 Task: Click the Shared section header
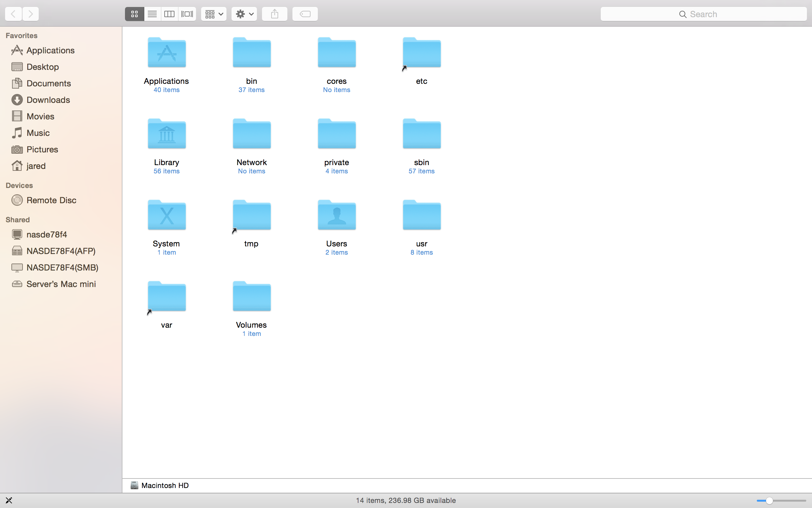(x=18, y=220)
